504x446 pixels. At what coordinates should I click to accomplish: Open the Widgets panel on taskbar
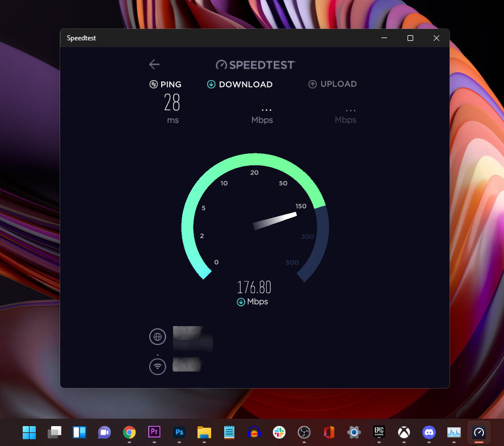79,432
